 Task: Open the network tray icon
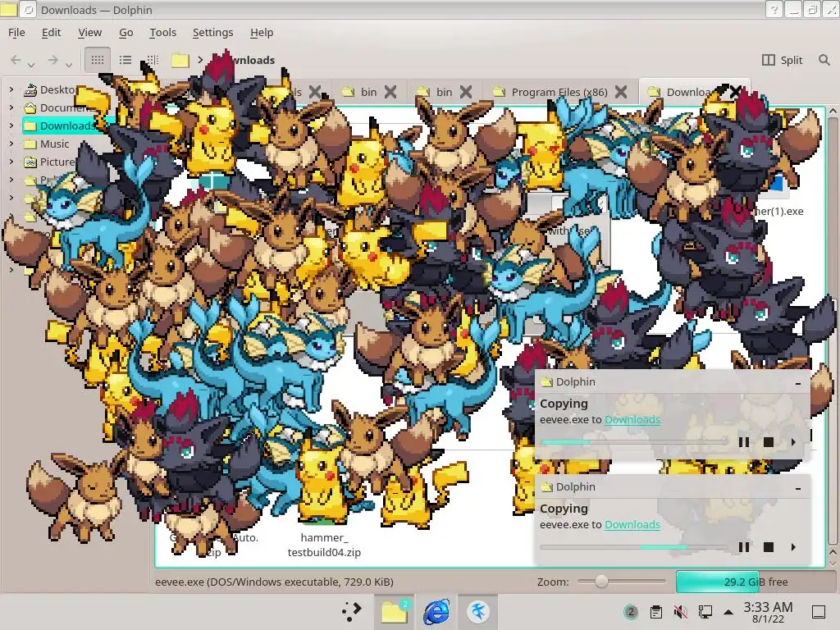coord(705,611)
